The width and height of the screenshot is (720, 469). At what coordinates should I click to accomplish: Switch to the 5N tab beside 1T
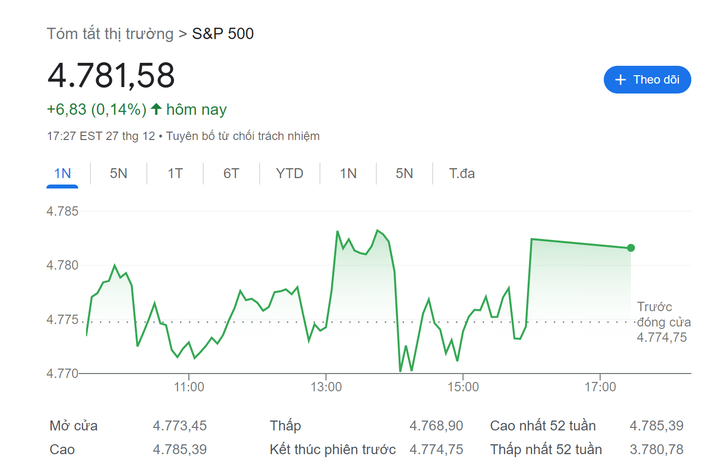[x=118, y=174]
